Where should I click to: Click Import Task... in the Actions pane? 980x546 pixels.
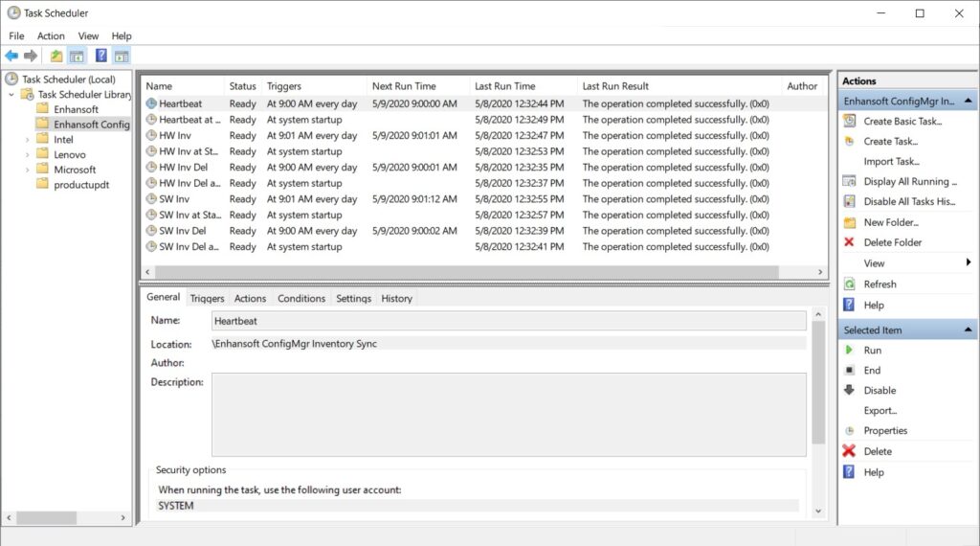pyautogui.click(x=891, y=162)
